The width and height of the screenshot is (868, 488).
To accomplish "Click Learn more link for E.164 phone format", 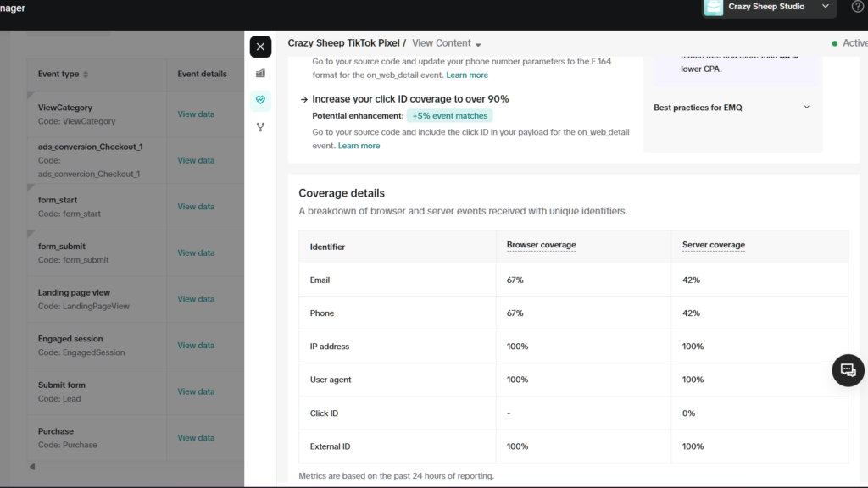I will tap(467, 75).
